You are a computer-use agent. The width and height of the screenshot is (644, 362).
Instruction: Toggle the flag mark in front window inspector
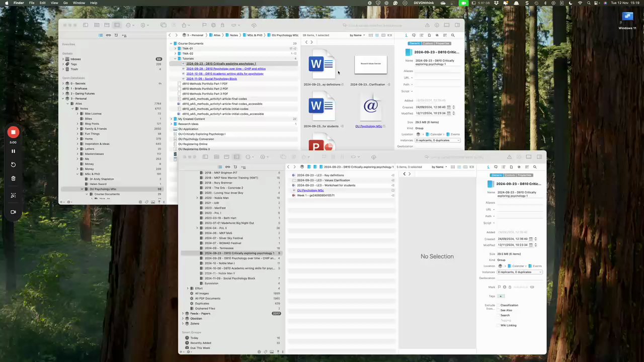(499, 287)
